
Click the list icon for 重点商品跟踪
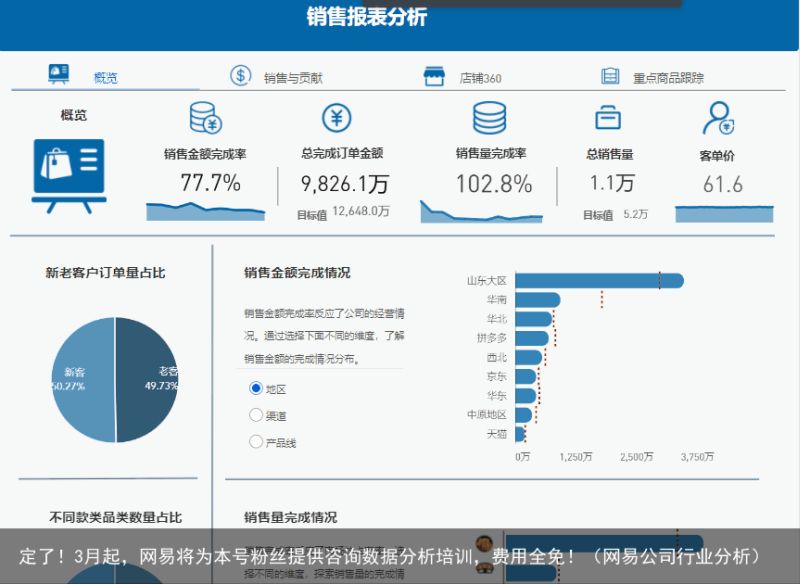pyautogui.click(x=610, y=76)
